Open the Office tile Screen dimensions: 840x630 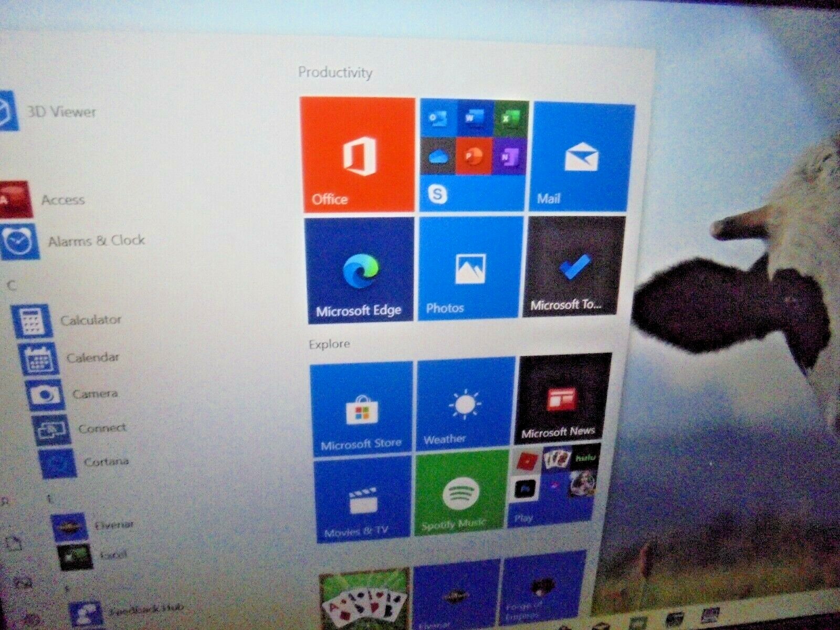pyautogui.click(x=358, y=154)
